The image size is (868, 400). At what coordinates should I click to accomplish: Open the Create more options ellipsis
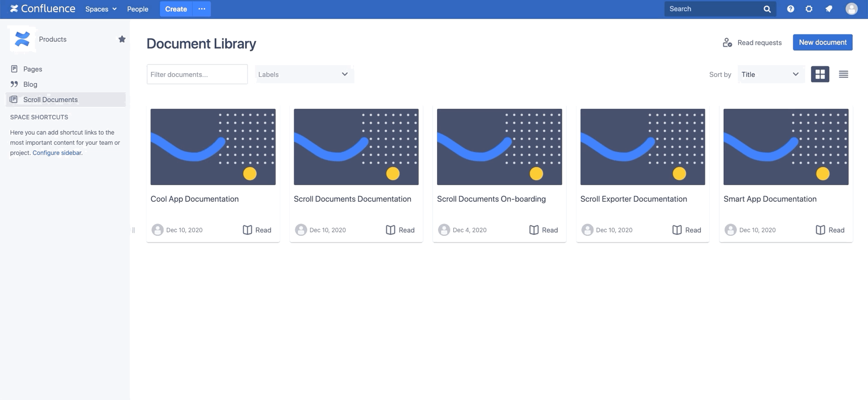pyautogui.click(x=202, y=9)
